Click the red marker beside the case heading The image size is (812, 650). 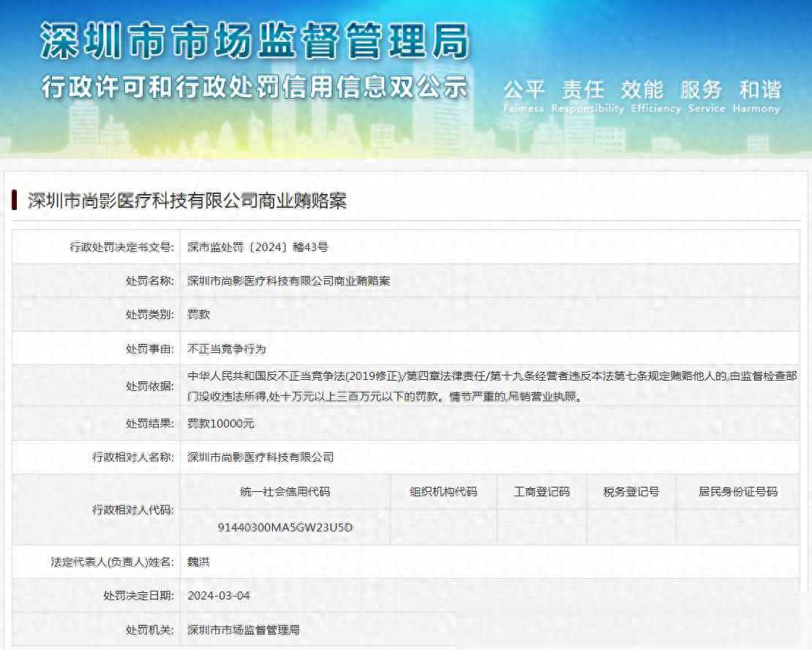click(x=15, y=201)
